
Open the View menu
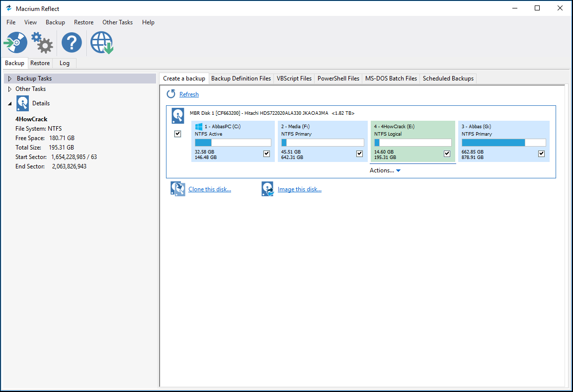[x=30, y=22]
